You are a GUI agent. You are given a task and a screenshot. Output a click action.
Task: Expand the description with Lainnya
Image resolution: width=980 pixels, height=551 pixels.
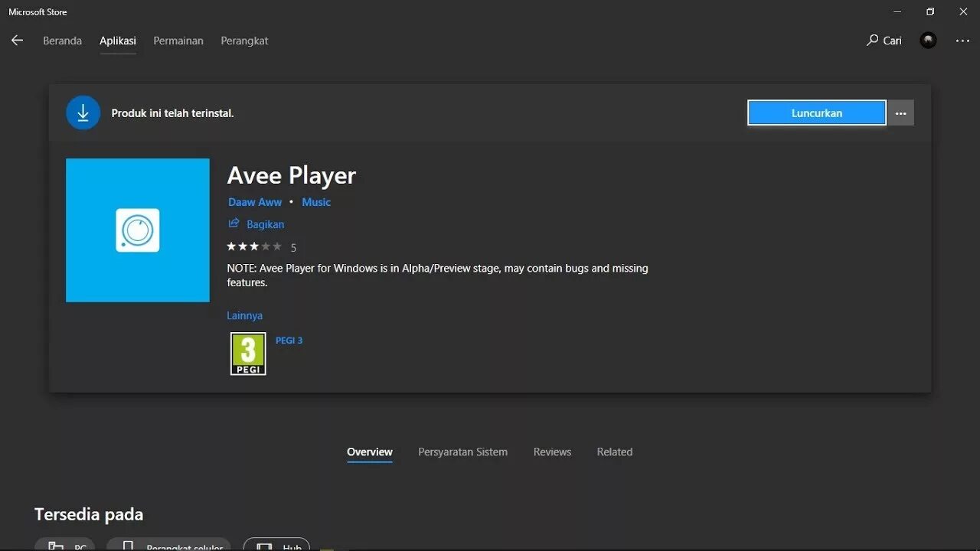coord(244,315)
